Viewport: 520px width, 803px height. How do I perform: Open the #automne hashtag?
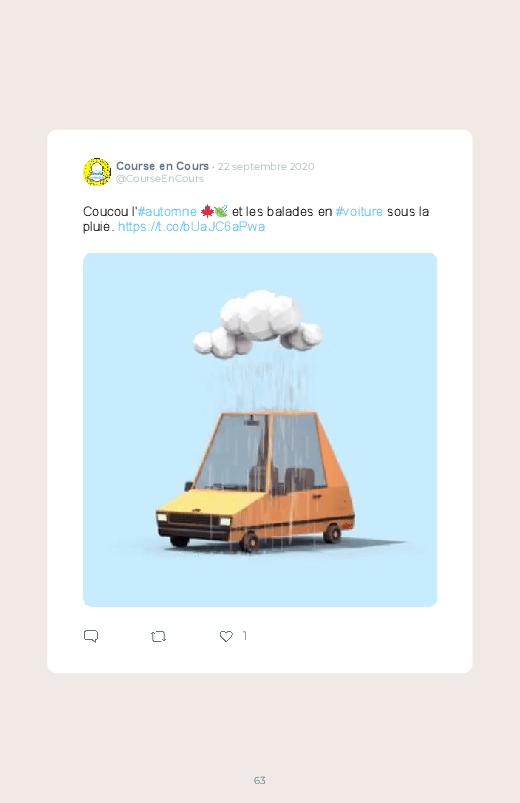pos(168,212)
